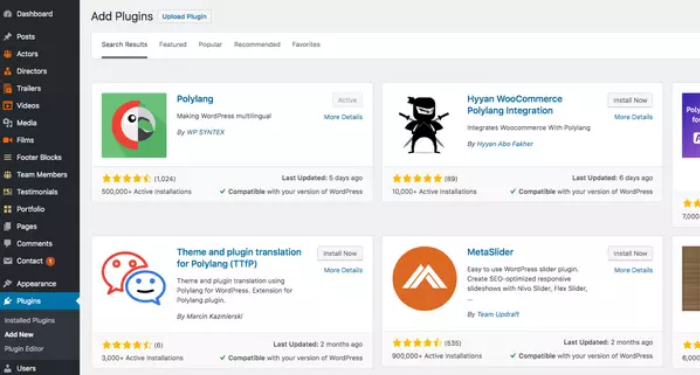Click the Actors menu icon
The image size is (700, 375).
click(x=7, y=54)
